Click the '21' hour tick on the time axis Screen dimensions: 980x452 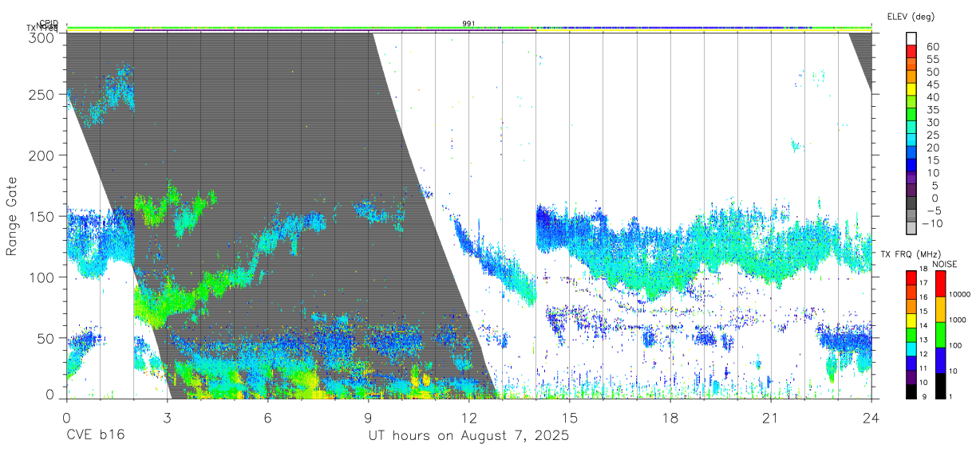770,418
